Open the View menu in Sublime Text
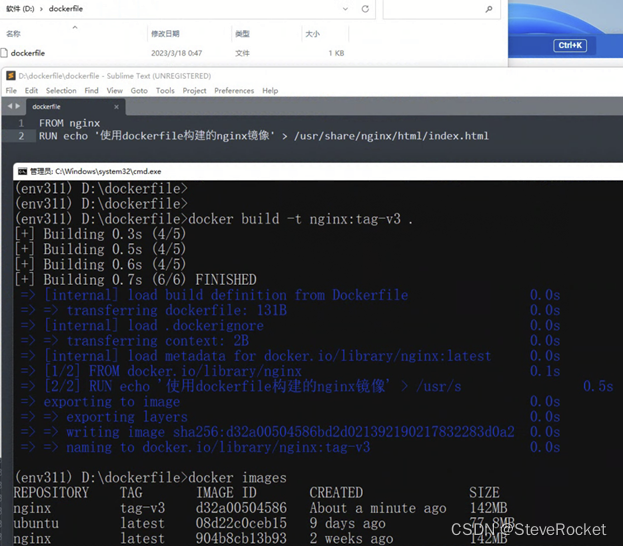The height and width of the screenshot is (546, 623). tap(114, 91)
